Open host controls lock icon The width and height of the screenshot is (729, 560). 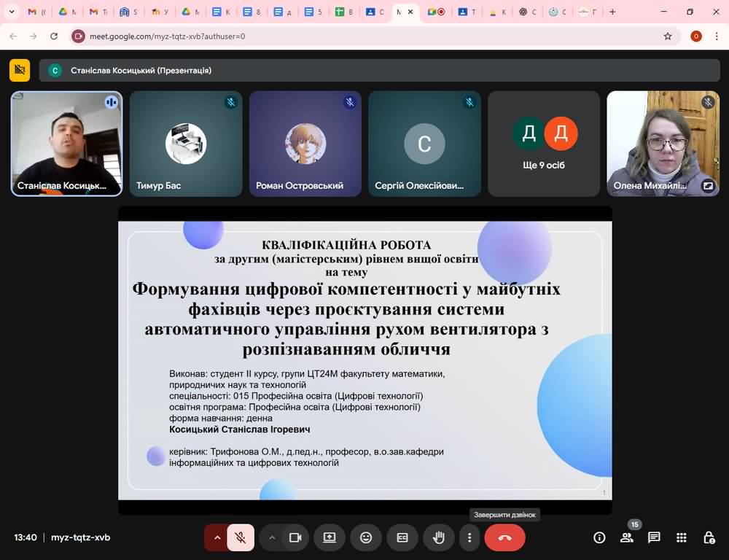coord(709,537)
